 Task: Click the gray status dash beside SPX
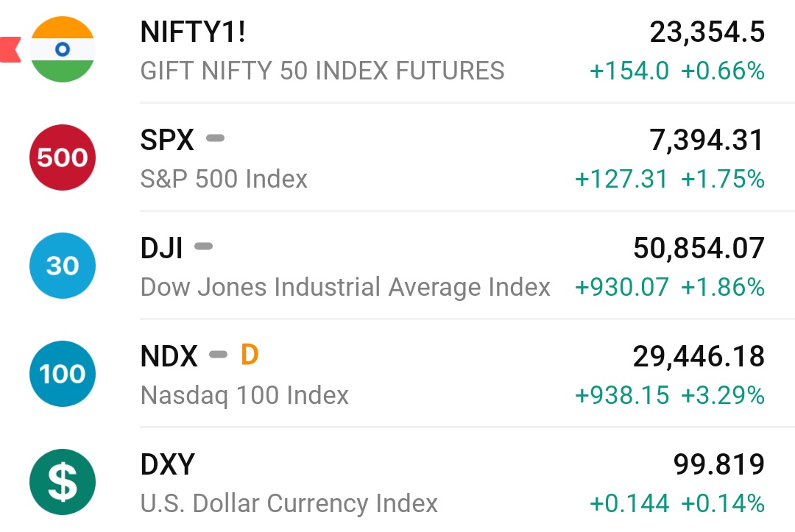pyautogui.click(x=216, y=138)
